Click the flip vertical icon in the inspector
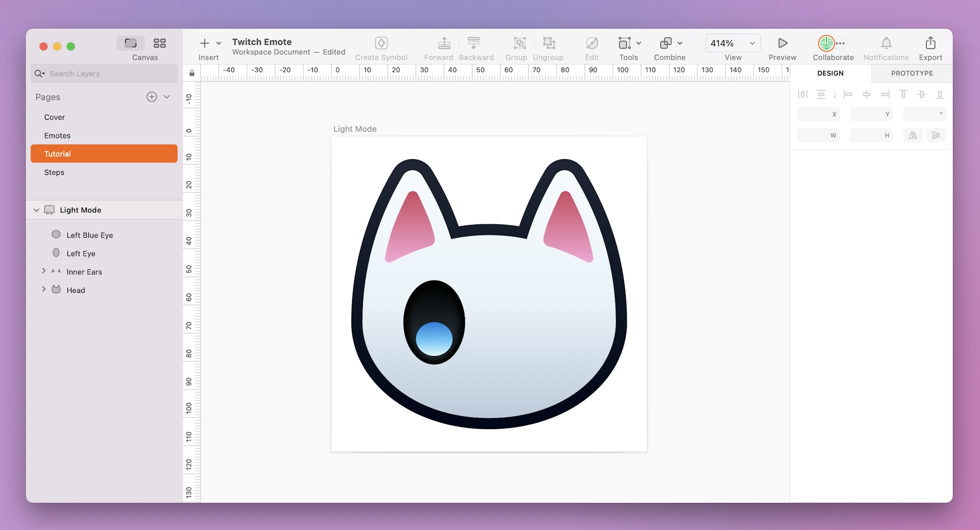Image resolution: width=980 pixels, height=530 pixels. pyautogui.click(x=936, y=135)
